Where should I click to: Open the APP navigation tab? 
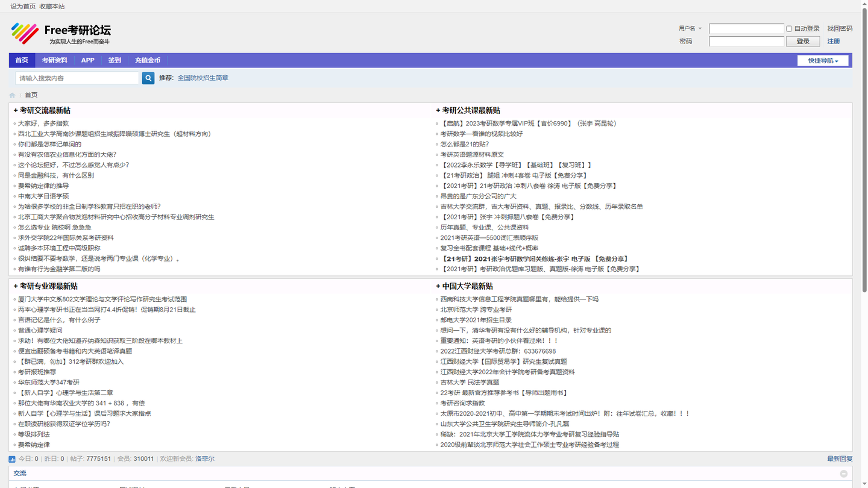point(88,60)
